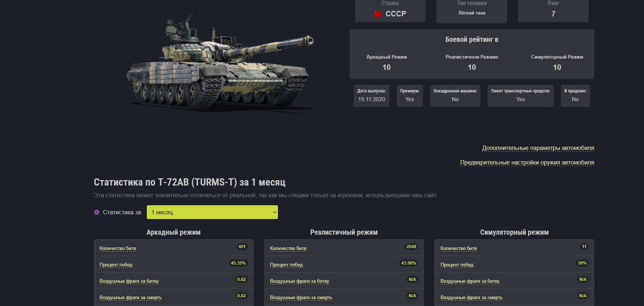Click Количество битв label in Реалистичный режим
Screen dimensions: 644x306
(x=288, y=249)
